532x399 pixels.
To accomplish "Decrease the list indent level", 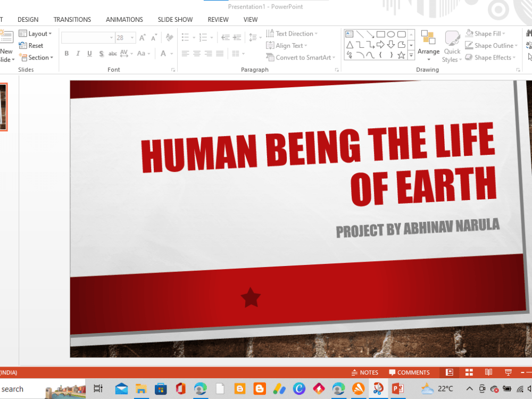I will point(225,37).
